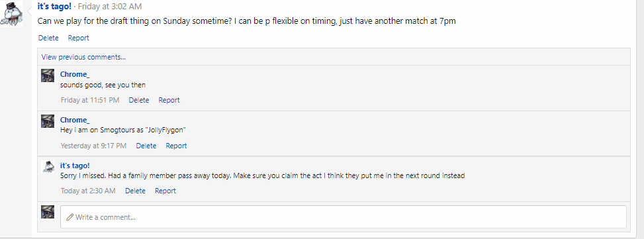This screenshot has width=644, height=239.
Task: Delete the JollyFlygon comment
Action: click(x=146, y=146)
